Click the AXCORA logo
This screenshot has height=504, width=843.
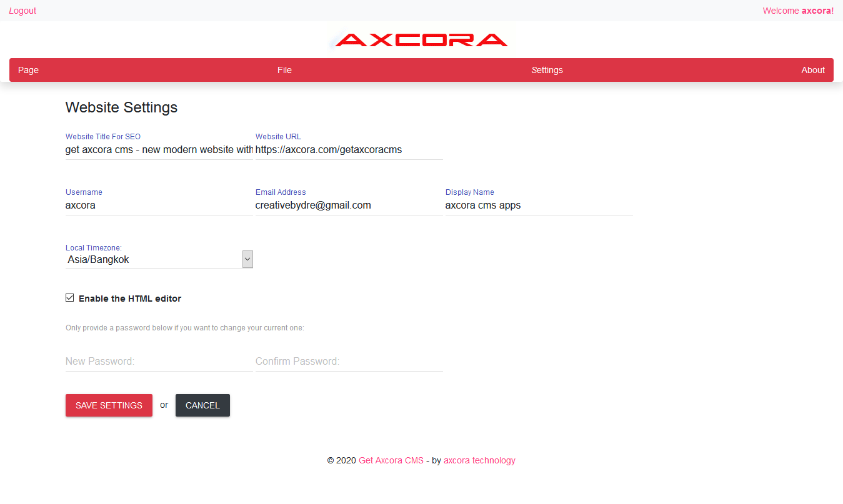[x=421, y=39]
